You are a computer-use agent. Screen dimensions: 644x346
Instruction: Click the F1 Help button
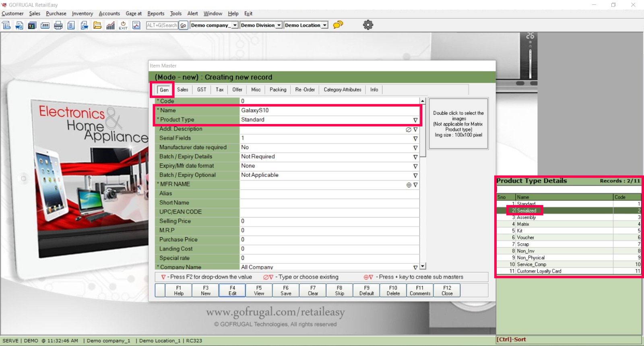179,290
